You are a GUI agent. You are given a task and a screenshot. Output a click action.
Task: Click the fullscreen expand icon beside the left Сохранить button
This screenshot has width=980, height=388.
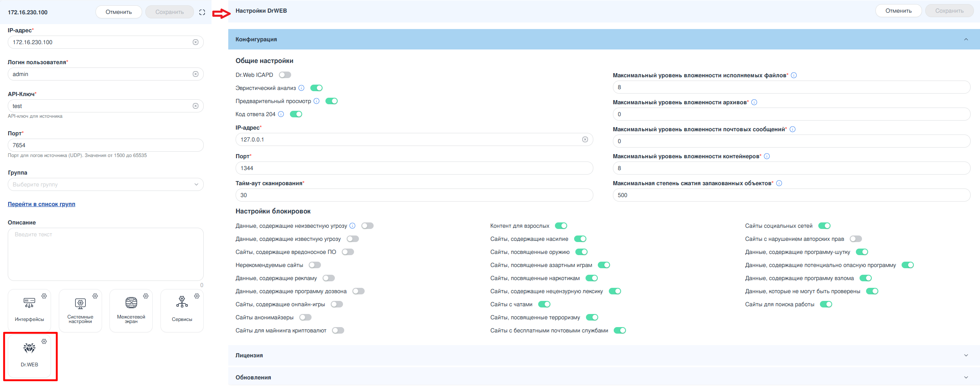tap(202, 12)
